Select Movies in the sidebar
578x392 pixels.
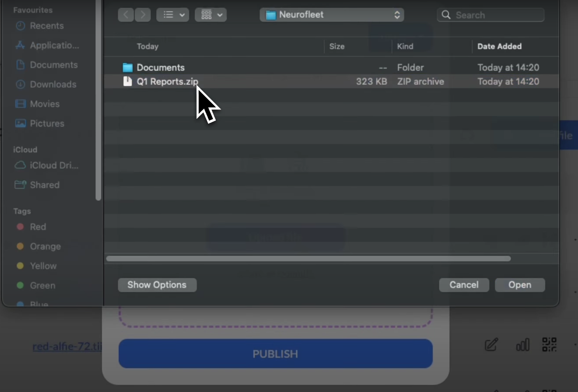(45, 104)
